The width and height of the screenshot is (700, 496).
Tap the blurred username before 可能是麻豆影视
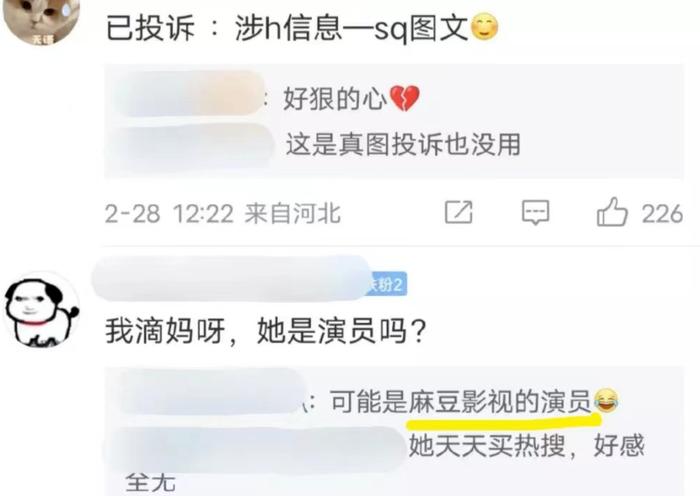[212, 391]
